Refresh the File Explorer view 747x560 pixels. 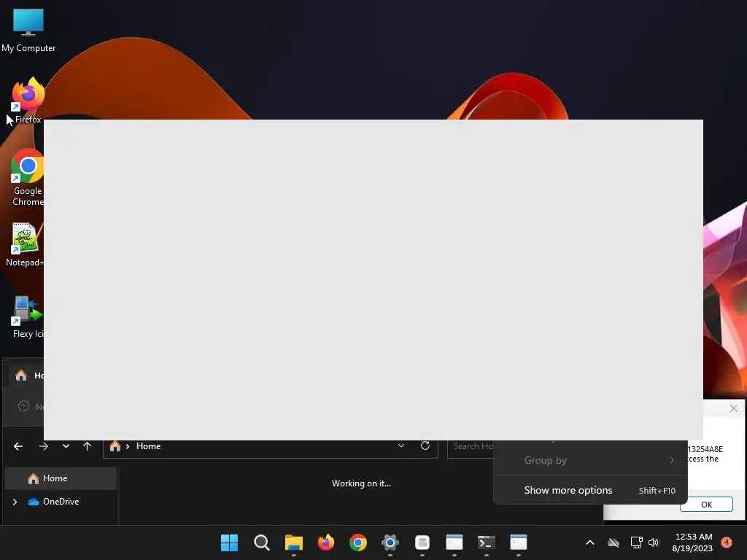[425, 446]
